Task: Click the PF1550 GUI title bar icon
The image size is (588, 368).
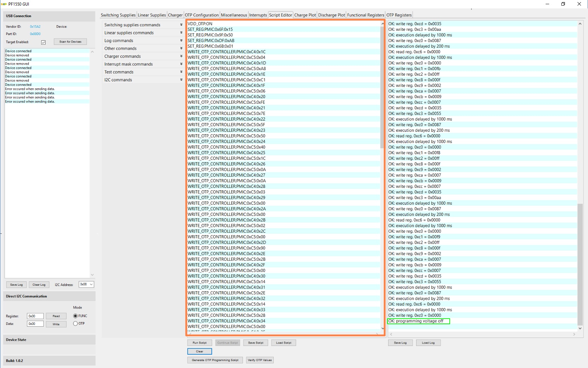Action: click(4, 4)
